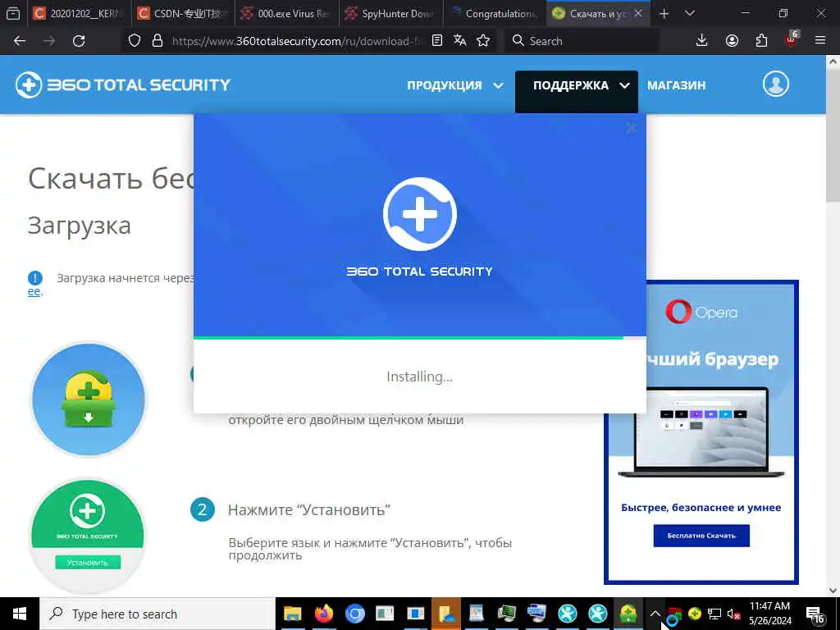Open the МАГАЗИН store link
Viewport: 840px width, 630px height.
click(x=676, y=85)
